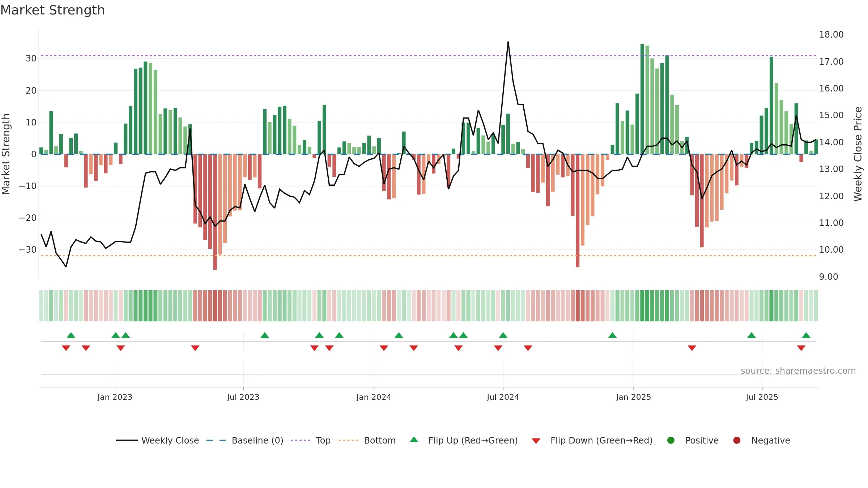The height and width of the screenshot is (488, 868).
Task: Toggle the Flip Up (Red→Green) series label
Action: 473,441
